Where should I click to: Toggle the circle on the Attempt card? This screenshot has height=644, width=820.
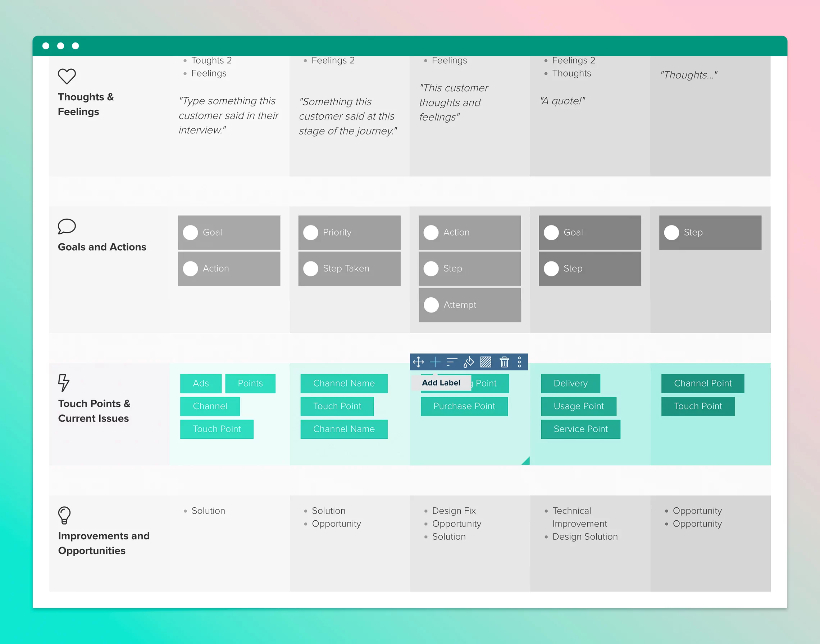(x=431, y=305)
